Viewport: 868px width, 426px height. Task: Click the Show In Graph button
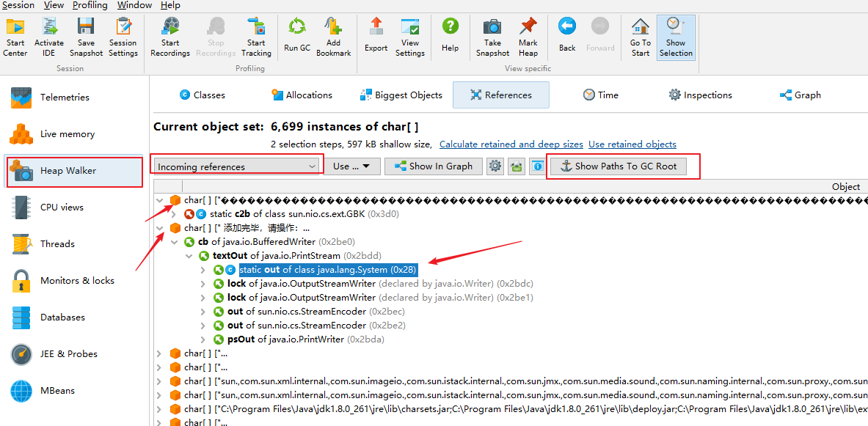point(434,166)
